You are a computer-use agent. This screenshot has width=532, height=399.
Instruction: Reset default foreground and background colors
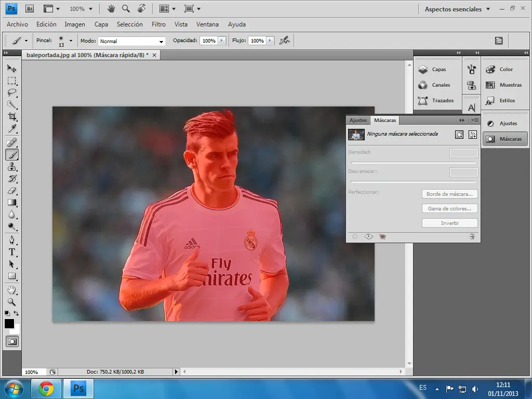coord(7,313)
